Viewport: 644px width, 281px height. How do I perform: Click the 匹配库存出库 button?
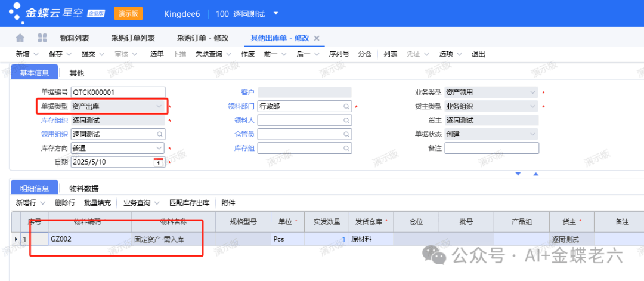[x=190, y=202]
